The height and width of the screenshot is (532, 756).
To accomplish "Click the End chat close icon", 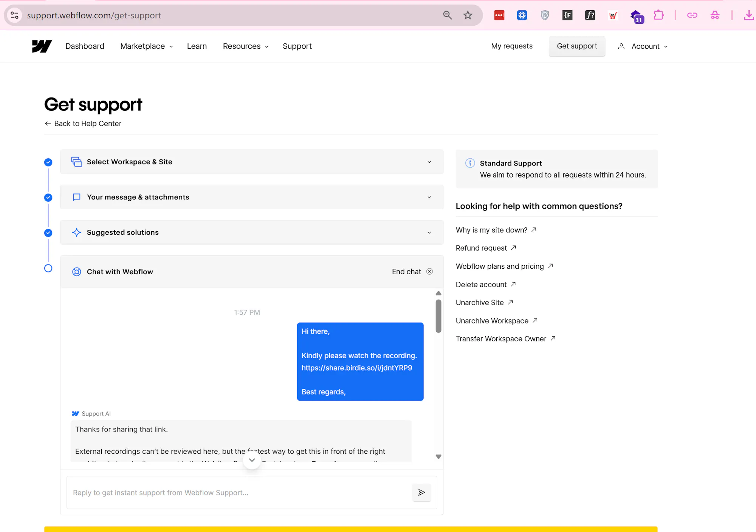I will (429, 272).
